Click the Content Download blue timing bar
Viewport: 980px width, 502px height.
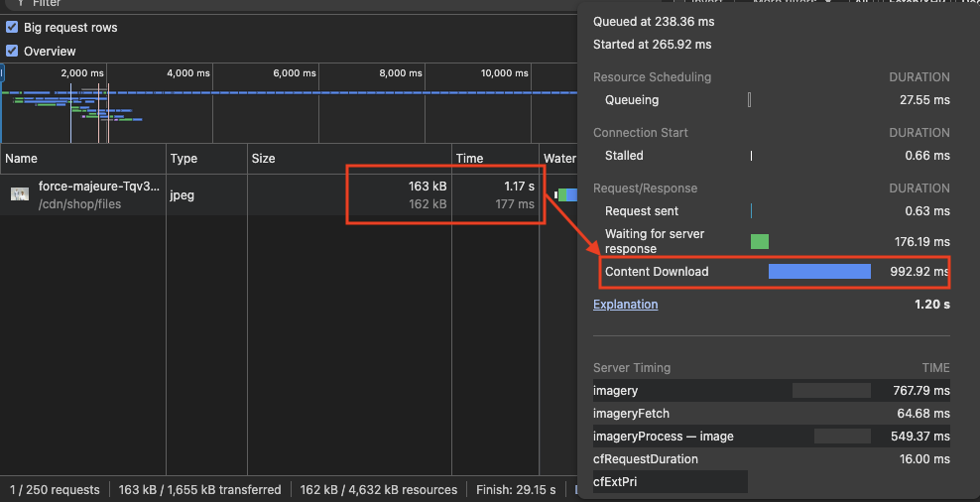(x=819, y=271)
